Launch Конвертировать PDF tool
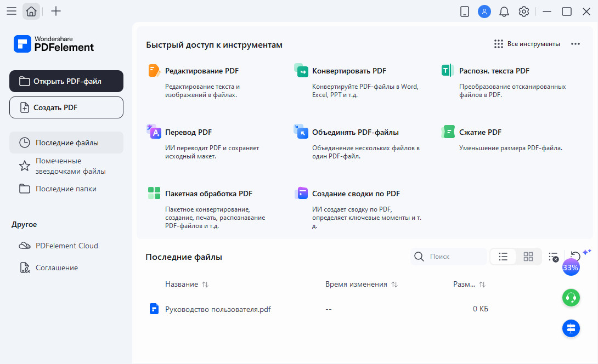 [x=349, y=71]
